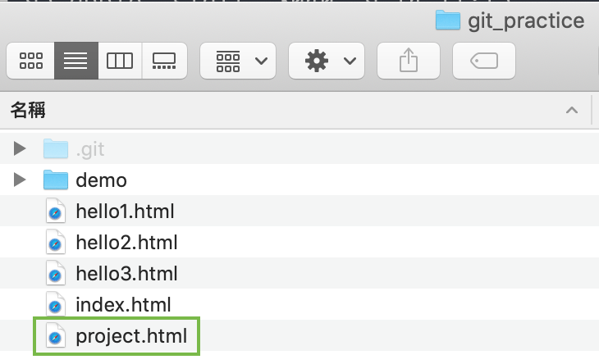Click the Edit Tags button

[x=483, y=61]
